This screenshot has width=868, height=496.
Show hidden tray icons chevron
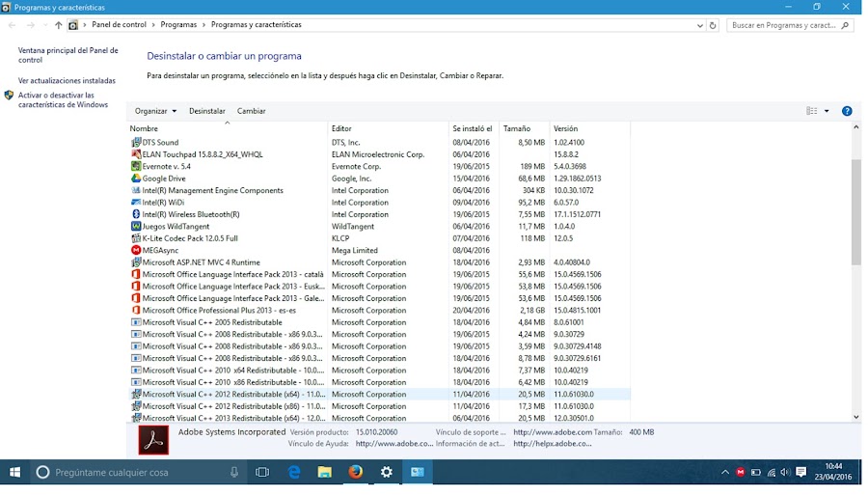pyautogui.click(x=724, y=472)
